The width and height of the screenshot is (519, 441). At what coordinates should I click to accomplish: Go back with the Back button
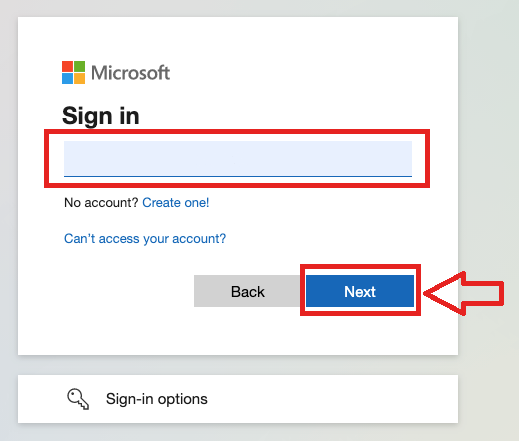[248, 291]
